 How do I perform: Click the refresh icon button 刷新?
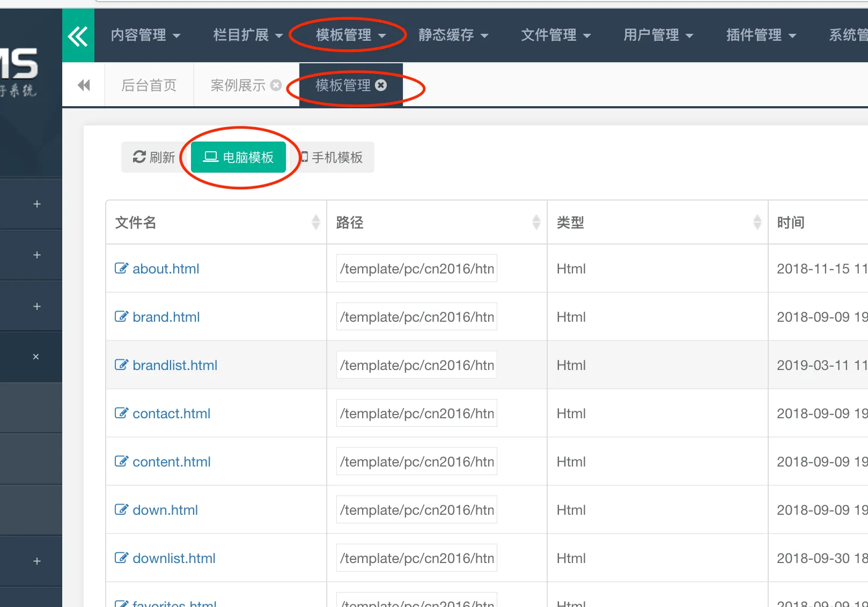point(153,157)
